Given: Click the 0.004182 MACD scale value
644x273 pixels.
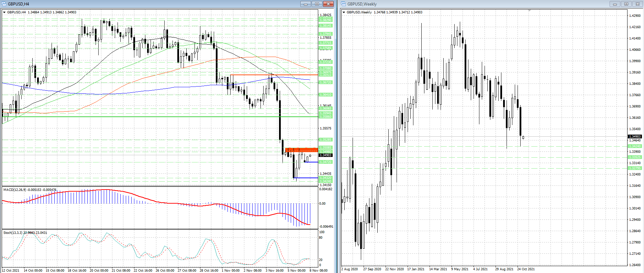Looking at the screenshot, I should click(x=326, y=189).
